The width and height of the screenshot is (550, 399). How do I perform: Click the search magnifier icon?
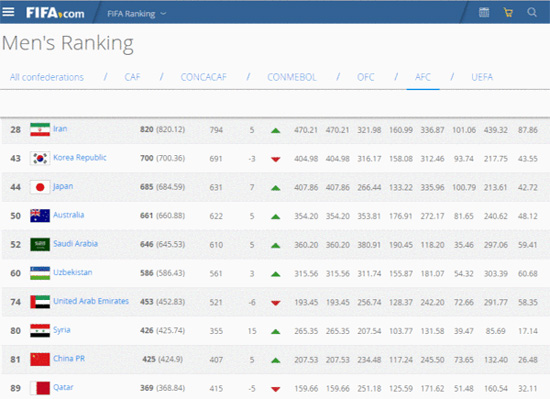(x=532, y=12)
